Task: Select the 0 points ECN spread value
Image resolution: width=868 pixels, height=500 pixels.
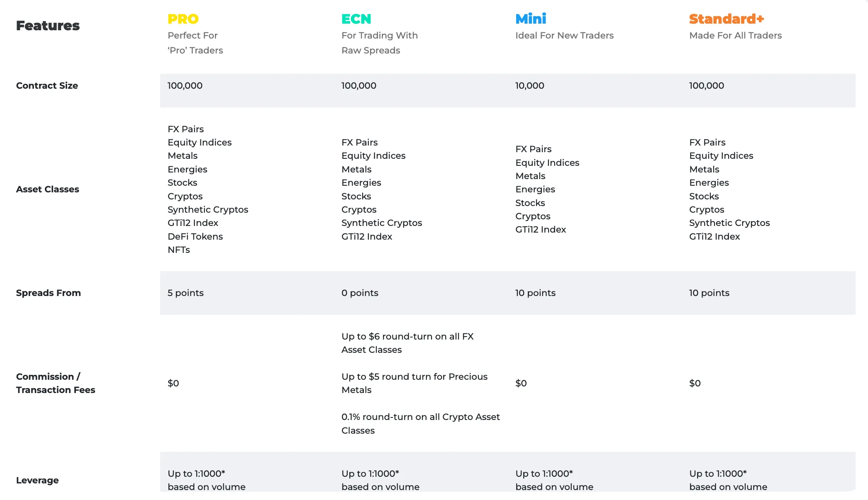Action: point(360,293)
